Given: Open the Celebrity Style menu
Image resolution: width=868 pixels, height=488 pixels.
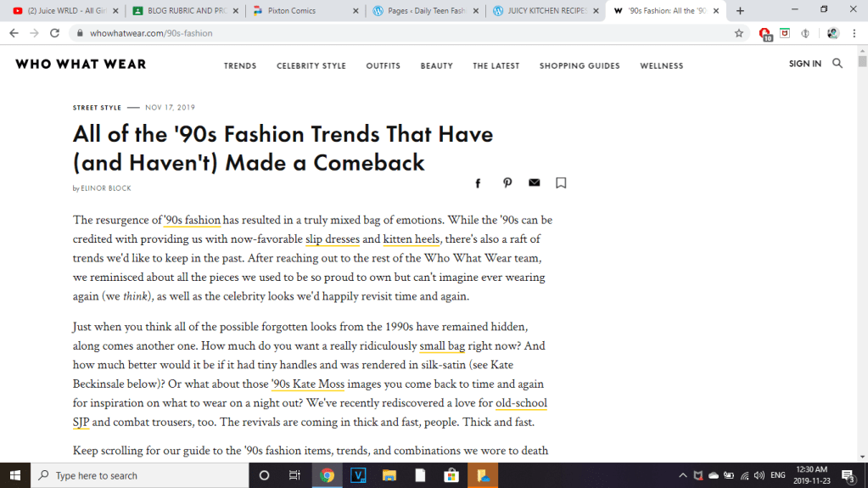Looking at the screenshot, I should pyautogui.click(x=311, y=66).
